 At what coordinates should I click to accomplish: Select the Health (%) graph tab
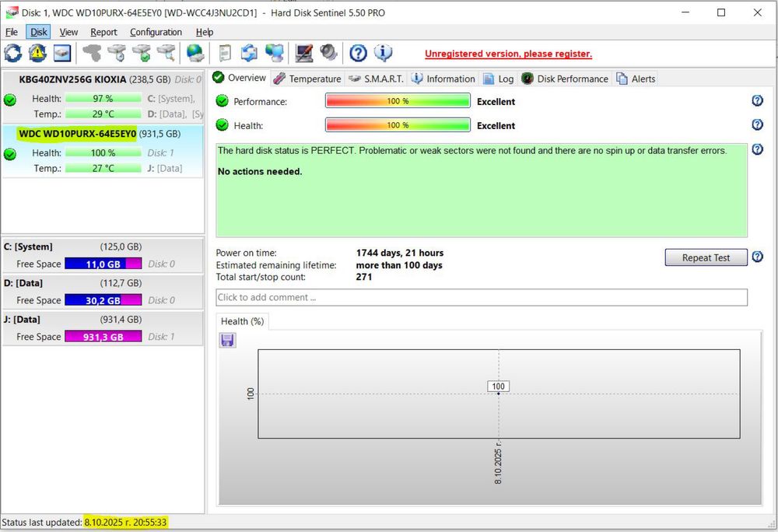click(x=242, y=321)
